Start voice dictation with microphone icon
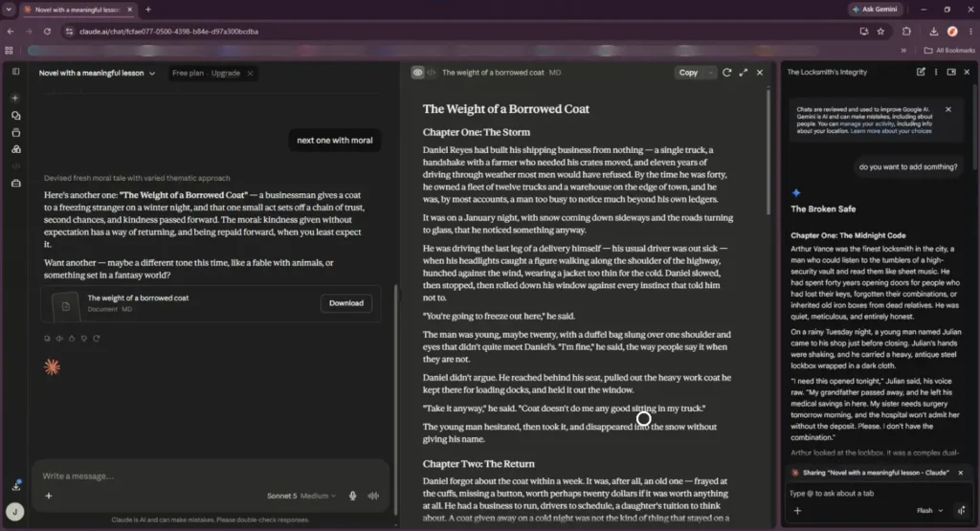This screenshot has width=980, height=531. (352, 496)
